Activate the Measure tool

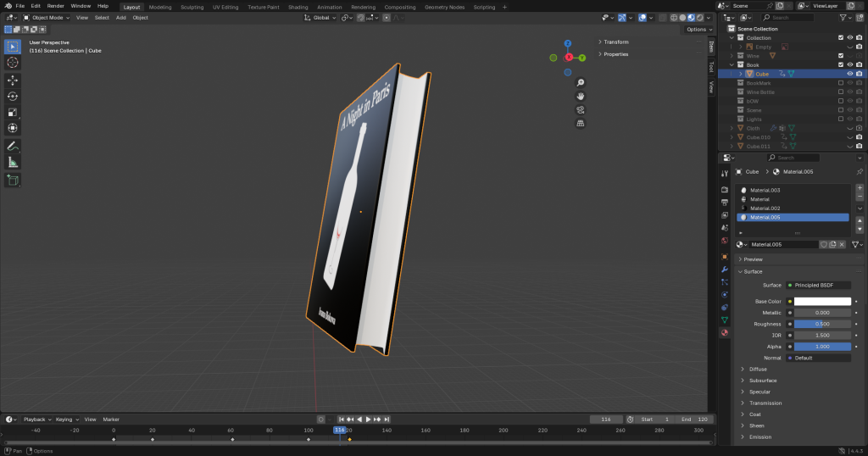[13, 162]
